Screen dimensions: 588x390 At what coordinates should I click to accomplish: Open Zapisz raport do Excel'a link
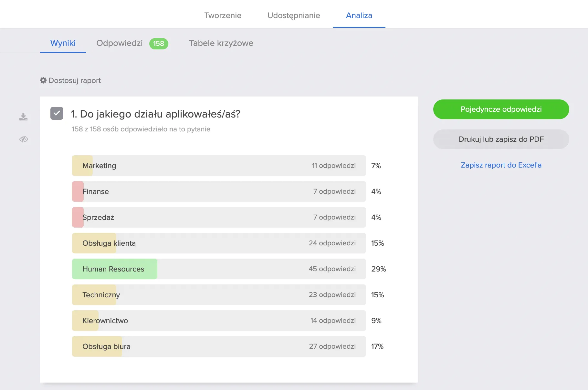501,165
